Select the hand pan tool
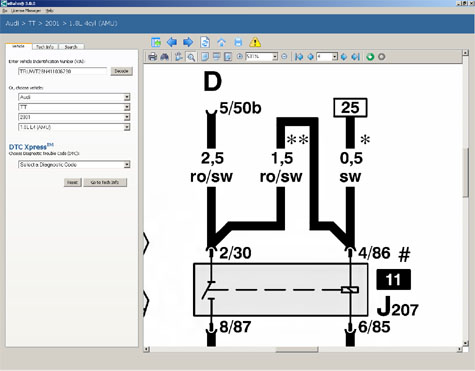The height and width of the screenshot is (371, 475). click(x=179, y=57)
